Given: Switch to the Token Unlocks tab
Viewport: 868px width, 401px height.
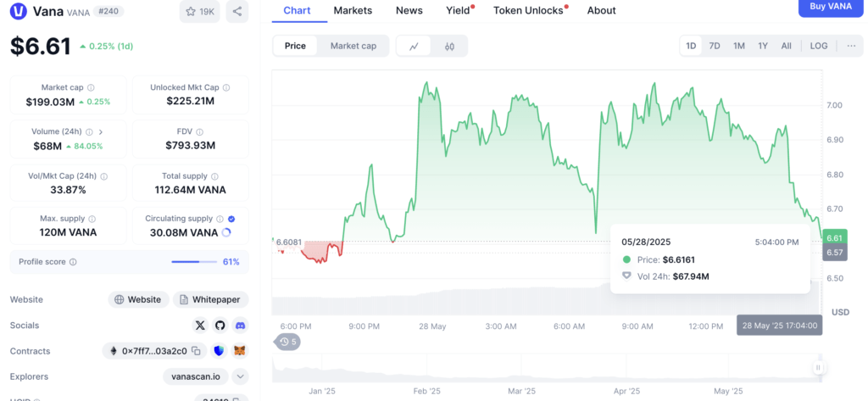Looking at the screenshot, I should [529, 10].
